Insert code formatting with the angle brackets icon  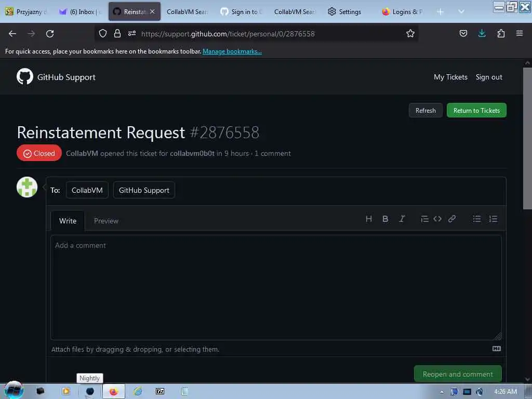[x=437, y=219]
